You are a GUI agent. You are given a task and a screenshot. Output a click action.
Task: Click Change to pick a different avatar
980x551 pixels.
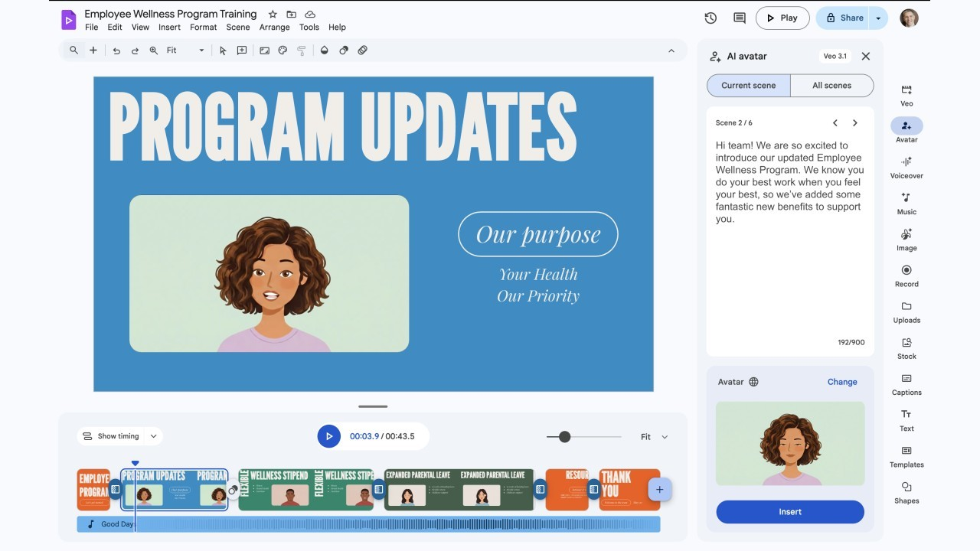[x=841, y=381]
